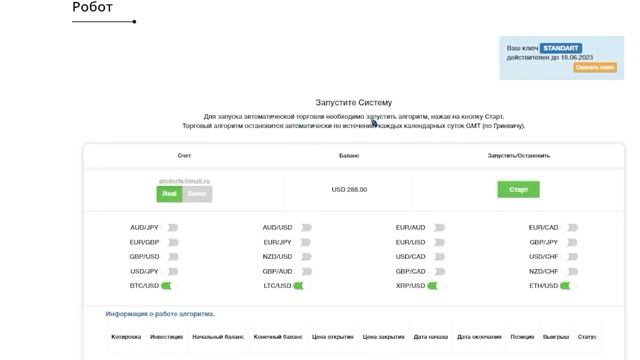Screen dimensions: 640x360
Task: Switch to the Demo account mode
Action: tap(197, 194)
